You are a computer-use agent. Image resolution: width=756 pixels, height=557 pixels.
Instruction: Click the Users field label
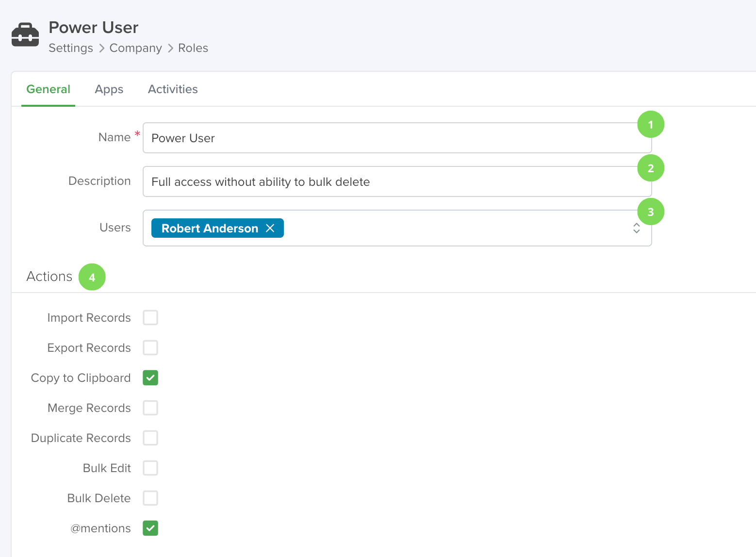click(115, 228)
